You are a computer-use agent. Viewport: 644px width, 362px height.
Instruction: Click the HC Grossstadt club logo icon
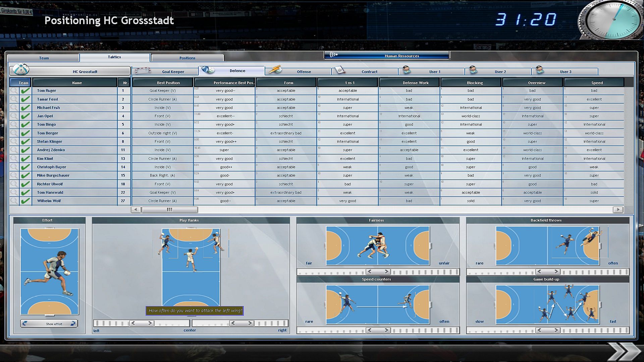[x=21, y=69]
